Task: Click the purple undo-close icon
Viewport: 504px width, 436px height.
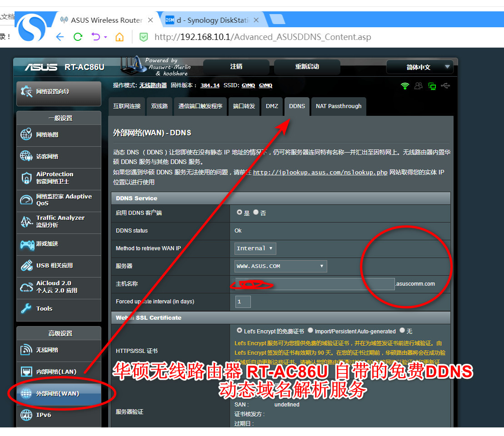Action: pos(95,37)
